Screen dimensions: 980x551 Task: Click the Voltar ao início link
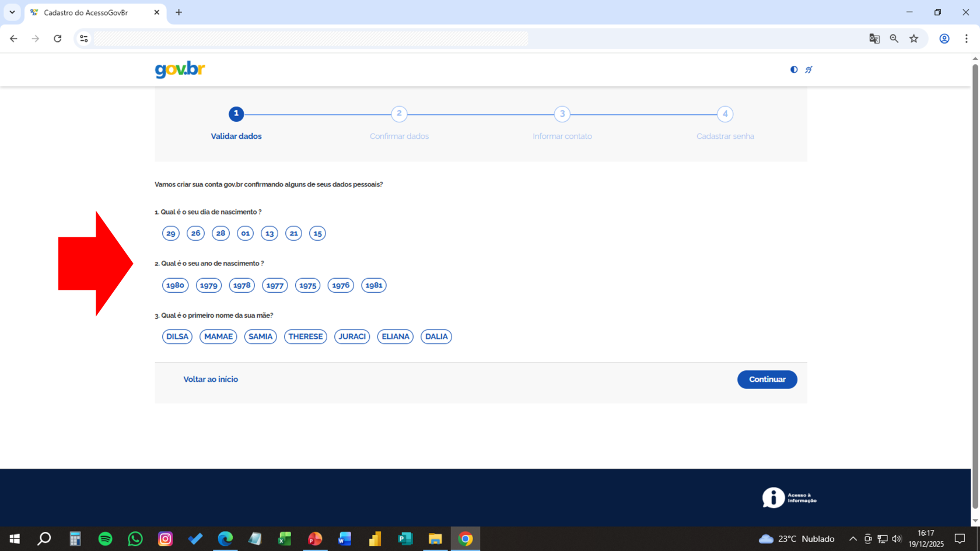[211, 379]
